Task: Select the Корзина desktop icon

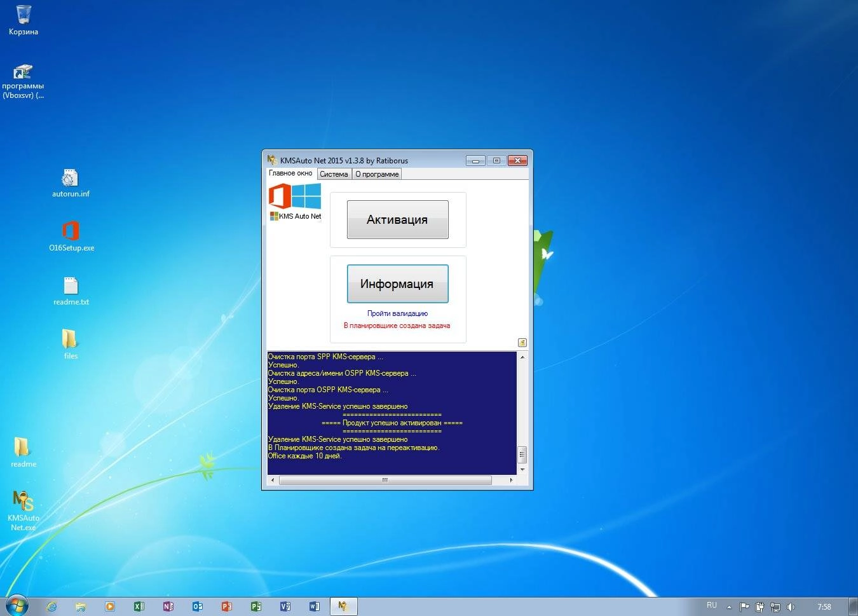Action: 23,20
